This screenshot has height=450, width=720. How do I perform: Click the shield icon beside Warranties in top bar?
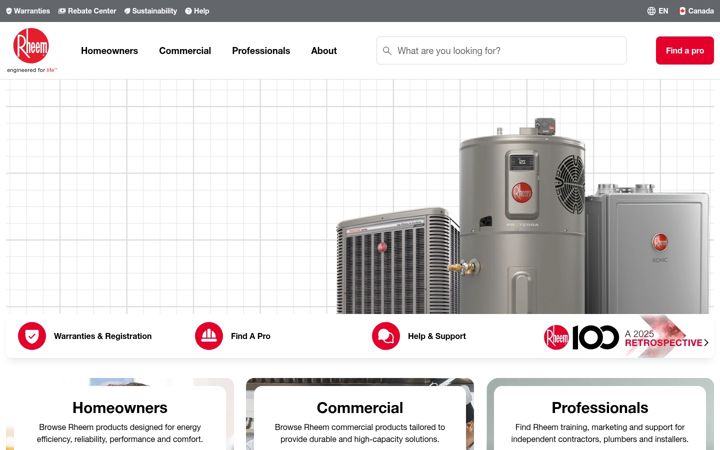pyautogui.click(x=9, y=11)
